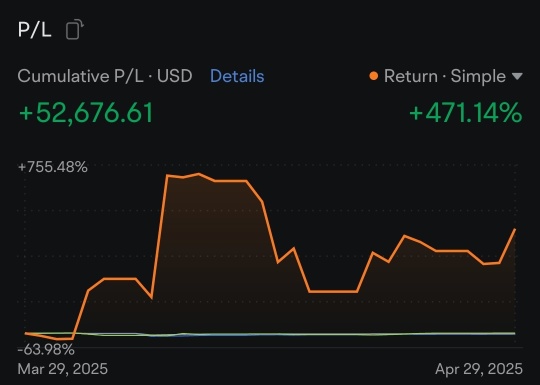This screenshot has width=540, height=385.
Task: Click the -63.98% axis label
Action: click(46, 350)
